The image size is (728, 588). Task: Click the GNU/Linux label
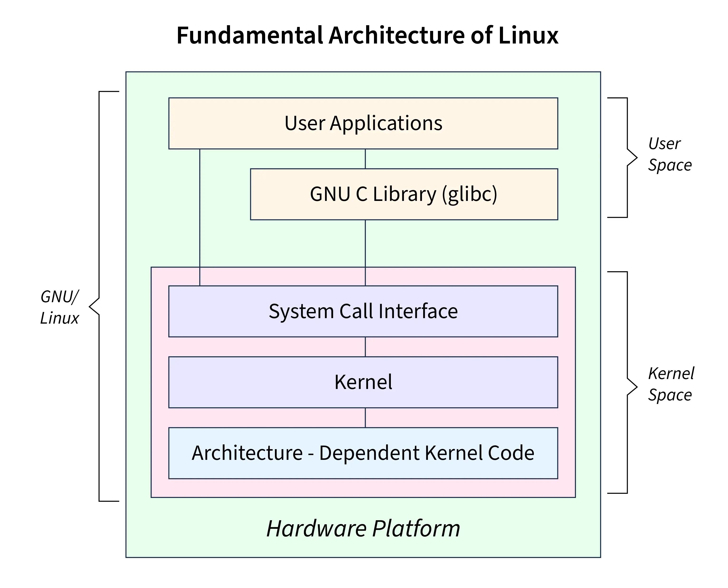[60, 307]
